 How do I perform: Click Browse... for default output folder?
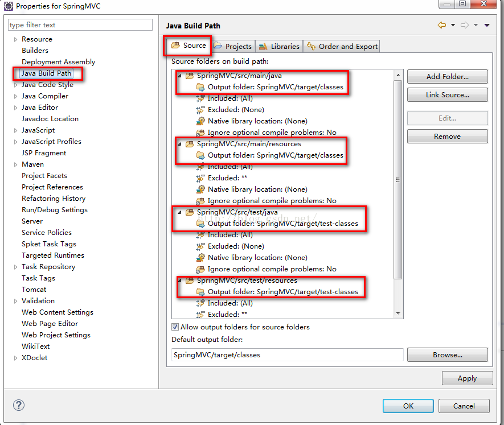click(448, 354)
